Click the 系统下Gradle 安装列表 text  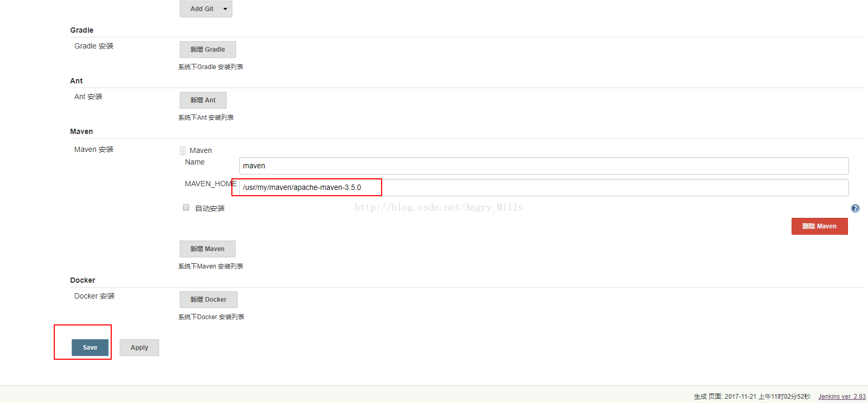tap(211, 67)
